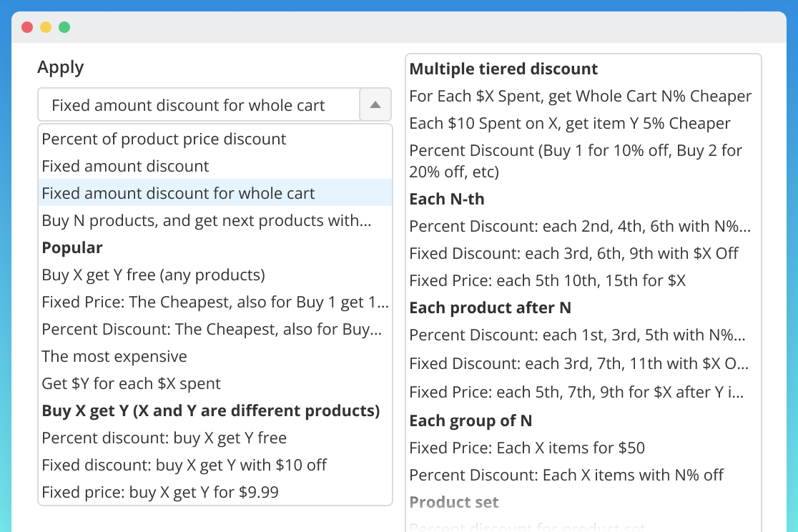The height and width of the screenshot is (532, 798).
Task: Pick 'Buy N products, and get next products' option
Action: (206, 221)
